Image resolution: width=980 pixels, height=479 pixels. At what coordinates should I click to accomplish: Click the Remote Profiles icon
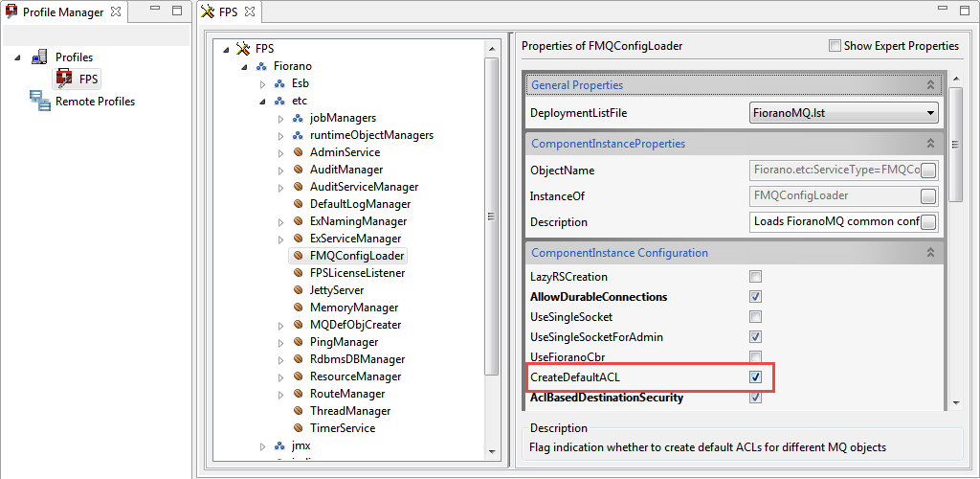pyautogui.click(x=39, y=101)
